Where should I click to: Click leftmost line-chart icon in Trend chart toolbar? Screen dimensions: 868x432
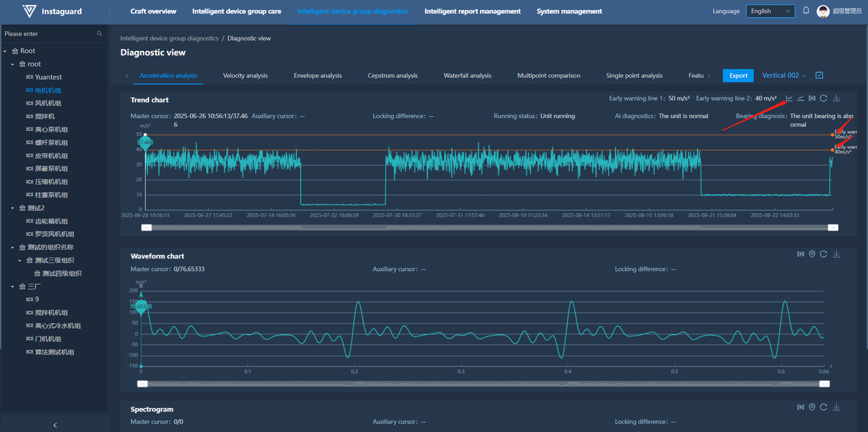point(789,98)
